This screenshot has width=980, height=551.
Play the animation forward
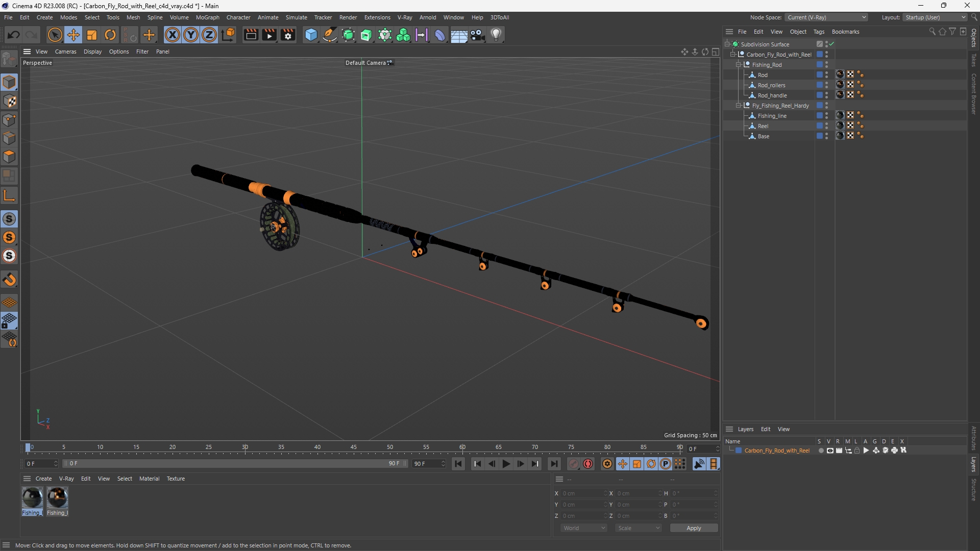click(506, 464)
